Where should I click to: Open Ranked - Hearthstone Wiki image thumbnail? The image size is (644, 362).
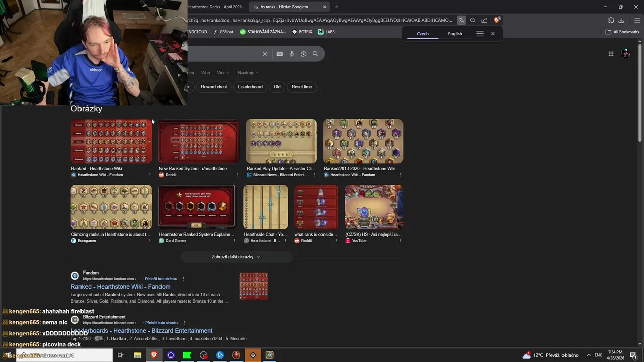pos(111,141)
